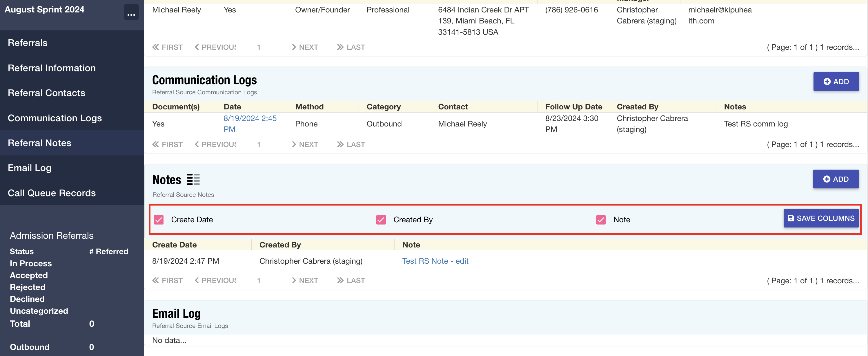The width and height of the screenshot is (868, 356).
Task: Click ADD button in Notes section
Action: [835, 179]
